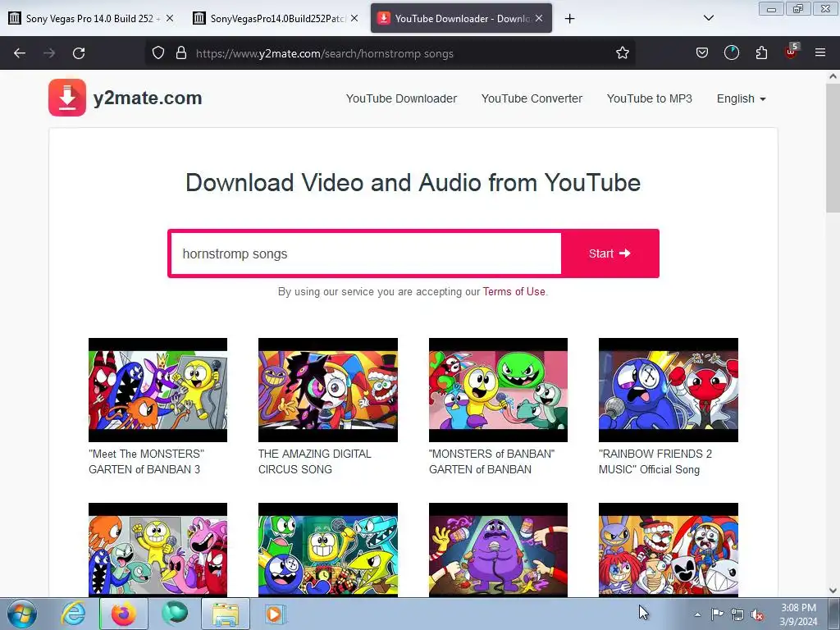Click the second-row thumbnail with cyan monster

tap(328, 550)
